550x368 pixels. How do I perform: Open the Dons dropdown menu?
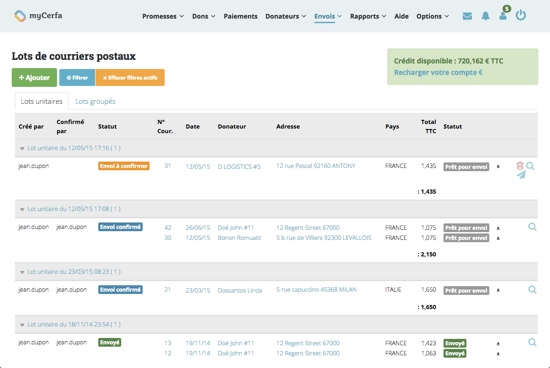click(x=203, y=16)
